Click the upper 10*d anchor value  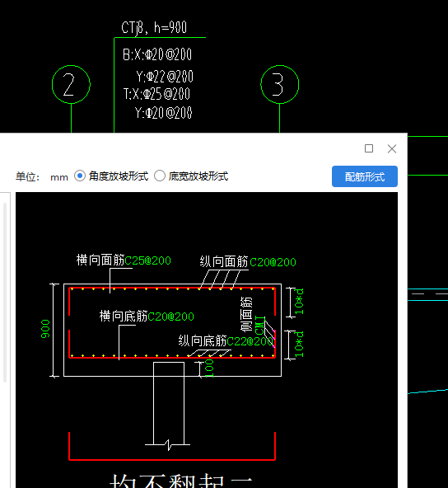coord(299,302)
